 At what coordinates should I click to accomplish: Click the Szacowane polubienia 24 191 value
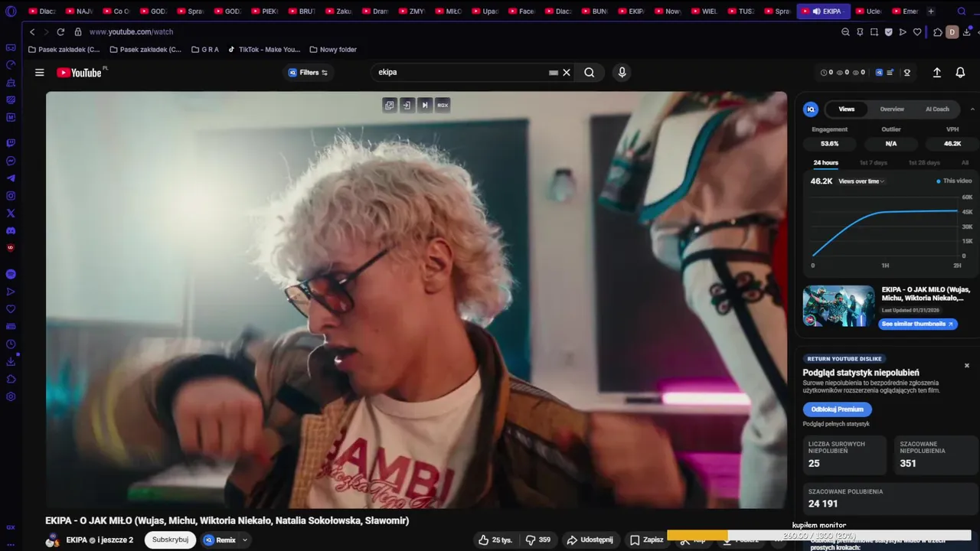823,504
